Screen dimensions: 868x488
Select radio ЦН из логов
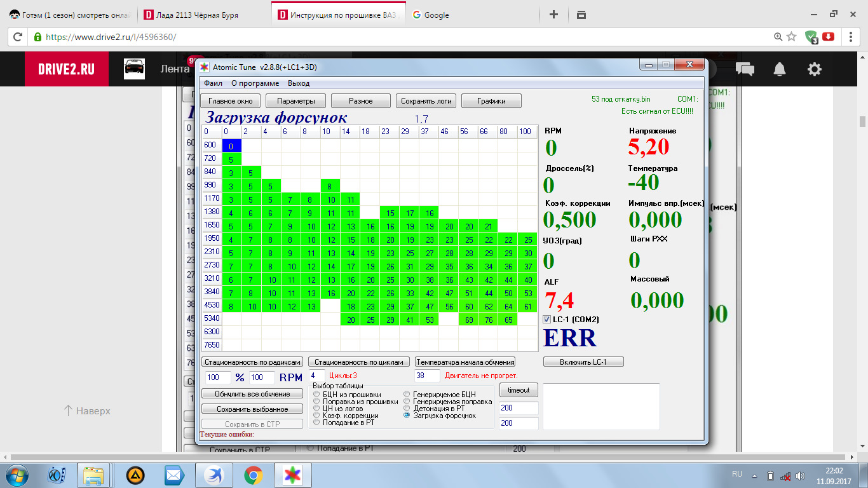[317, 409]
